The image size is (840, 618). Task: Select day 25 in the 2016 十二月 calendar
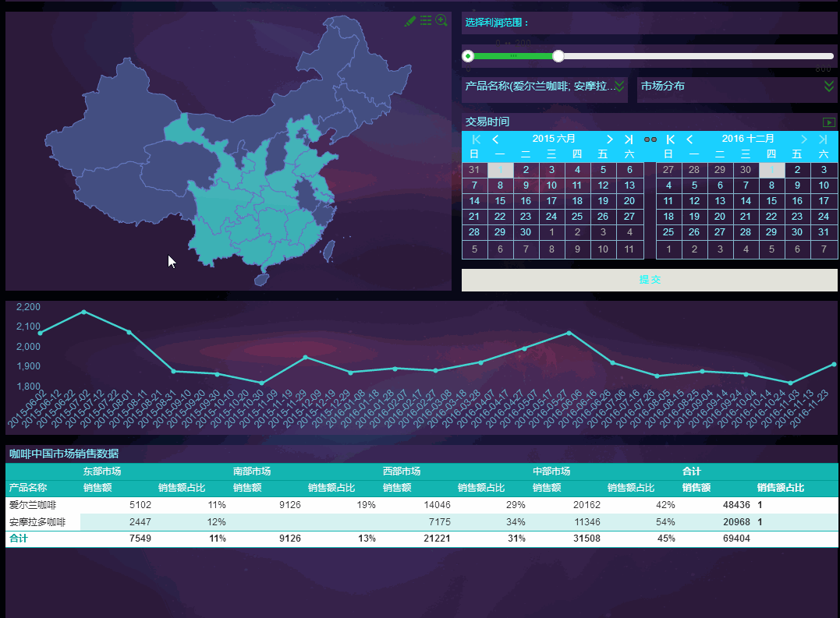(668, 232)
